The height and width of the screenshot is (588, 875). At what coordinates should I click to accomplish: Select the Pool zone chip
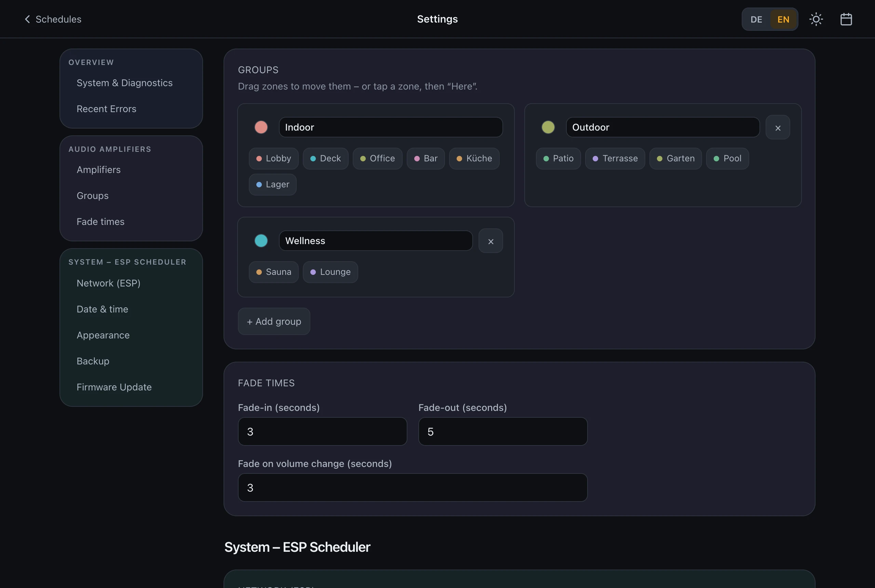pos(728,159)
